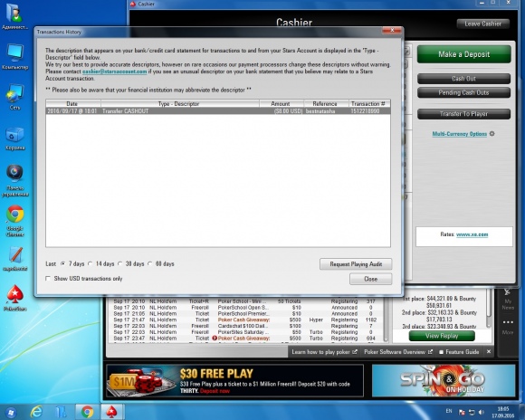525x420 pixels.
Task: Open the www.xe.com rates link
Action: (472, 234)
